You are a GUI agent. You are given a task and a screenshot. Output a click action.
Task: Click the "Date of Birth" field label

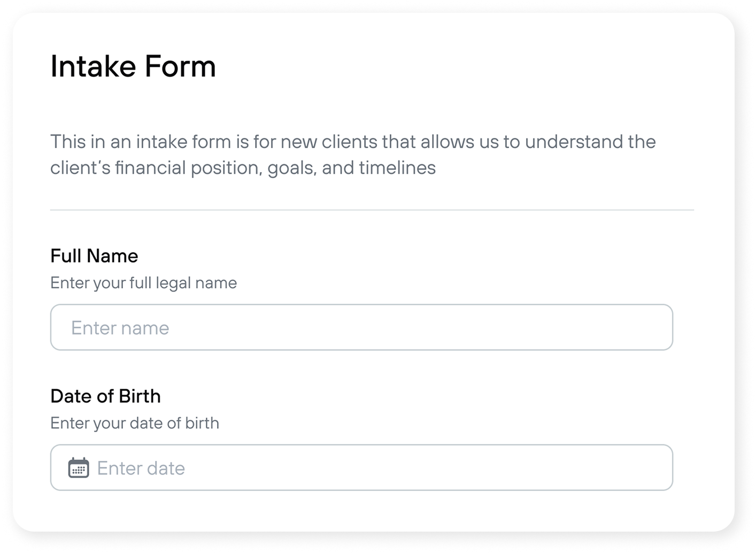click(x=105, y=396)
